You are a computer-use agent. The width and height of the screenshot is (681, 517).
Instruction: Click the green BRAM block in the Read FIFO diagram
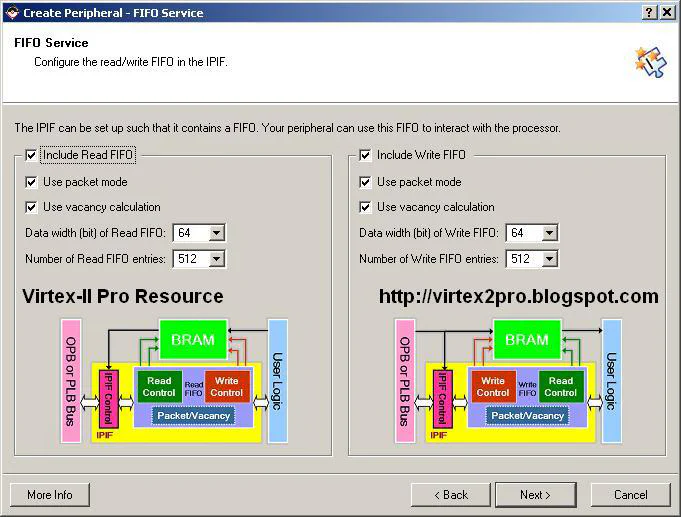point(193,340)
